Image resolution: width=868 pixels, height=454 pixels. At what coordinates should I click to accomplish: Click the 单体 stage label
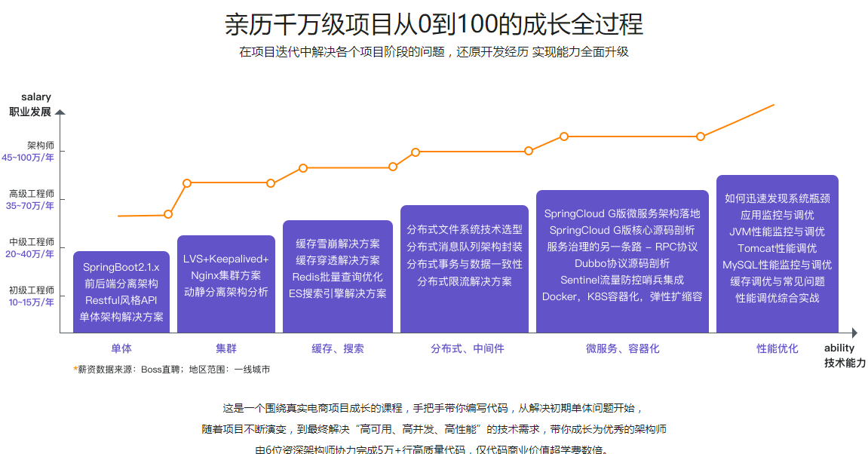(121, 349)
